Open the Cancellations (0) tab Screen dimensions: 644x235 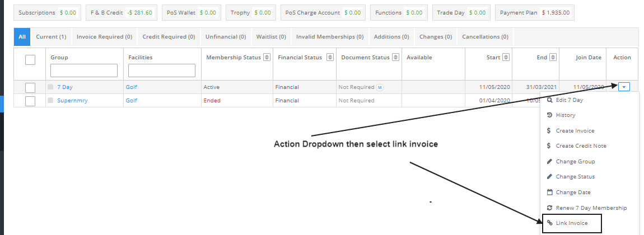[x=485, y=37]
